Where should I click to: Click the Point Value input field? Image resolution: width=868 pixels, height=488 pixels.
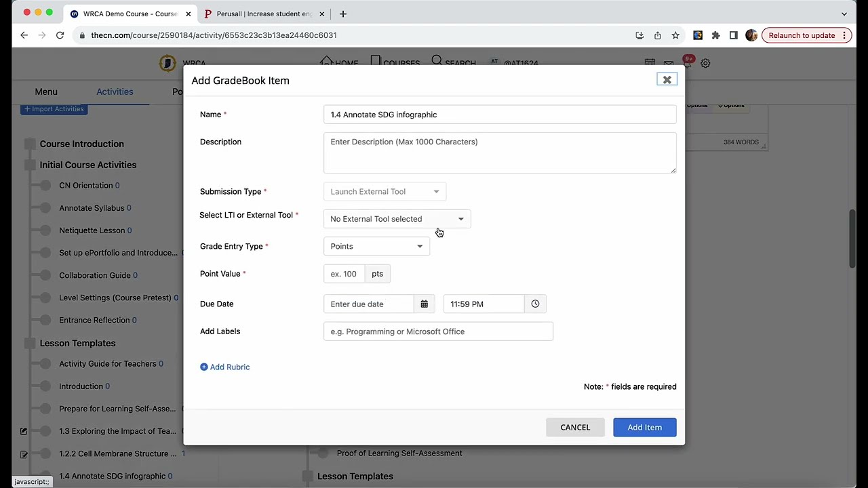coord(344,274)
